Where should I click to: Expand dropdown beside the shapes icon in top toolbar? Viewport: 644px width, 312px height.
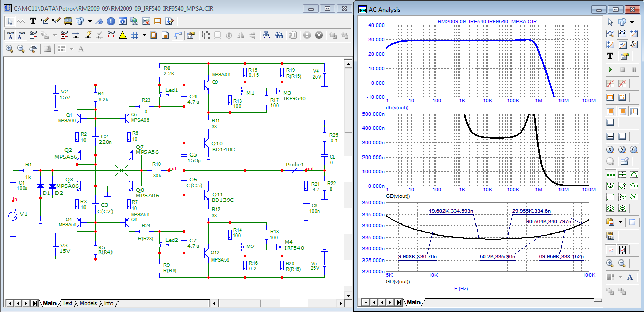[90, 21]
